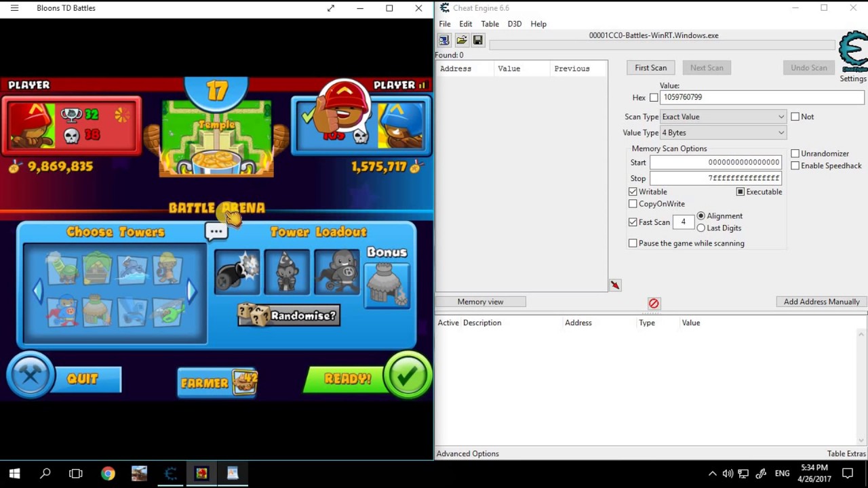The height and width of the screenshot is (488, 868).
Task: Select the wizard monkey tower in loadout
Action: [287, 272]
